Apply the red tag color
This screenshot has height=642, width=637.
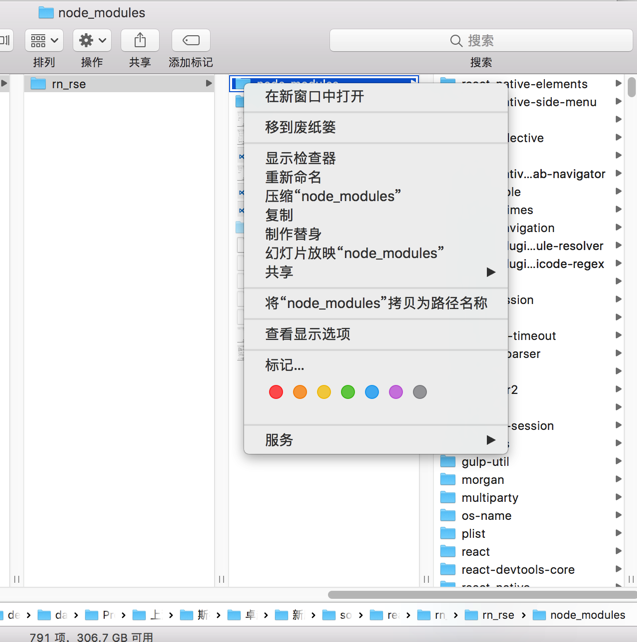coord(276,392)
